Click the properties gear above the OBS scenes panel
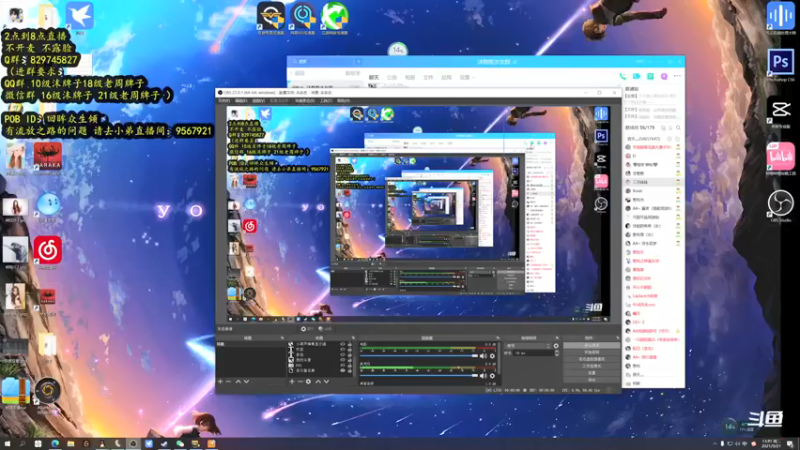800x450 pixels. coord(304,329)
